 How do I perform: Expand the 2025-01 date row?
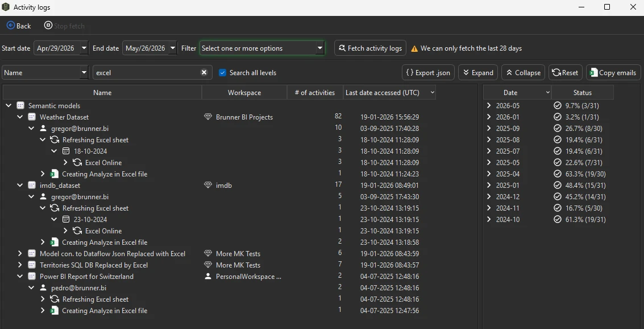point(488,186)
